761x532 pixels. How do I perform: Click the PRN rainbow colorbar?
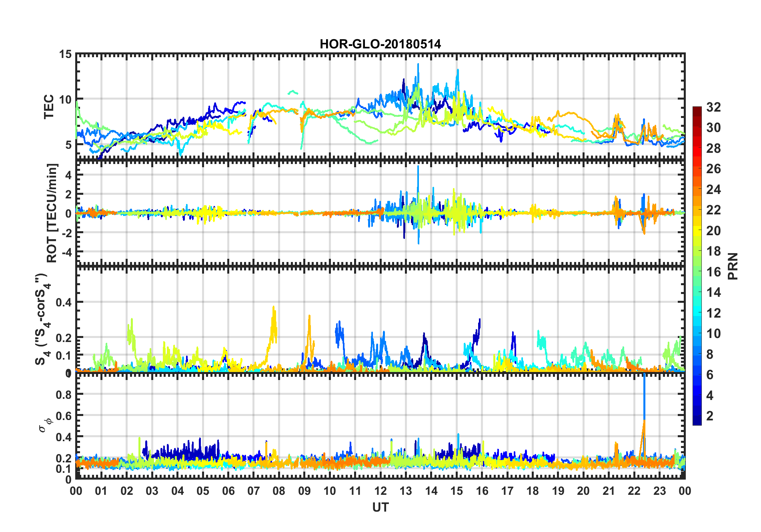697,266
